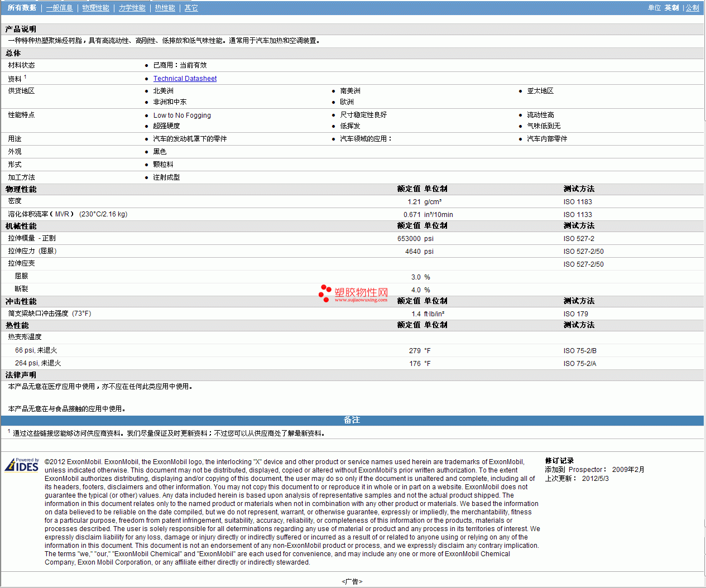The height and width of the screenshot is (588, 706).
Task: Click the red-dot 塑胶物性网 watermark logo
Action: 353,293
